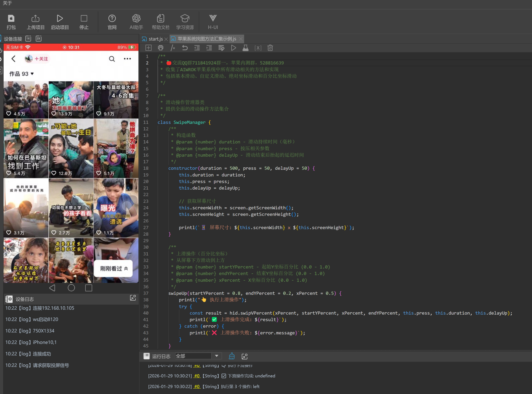Click the comment toggle /* icon

point(173,48)
